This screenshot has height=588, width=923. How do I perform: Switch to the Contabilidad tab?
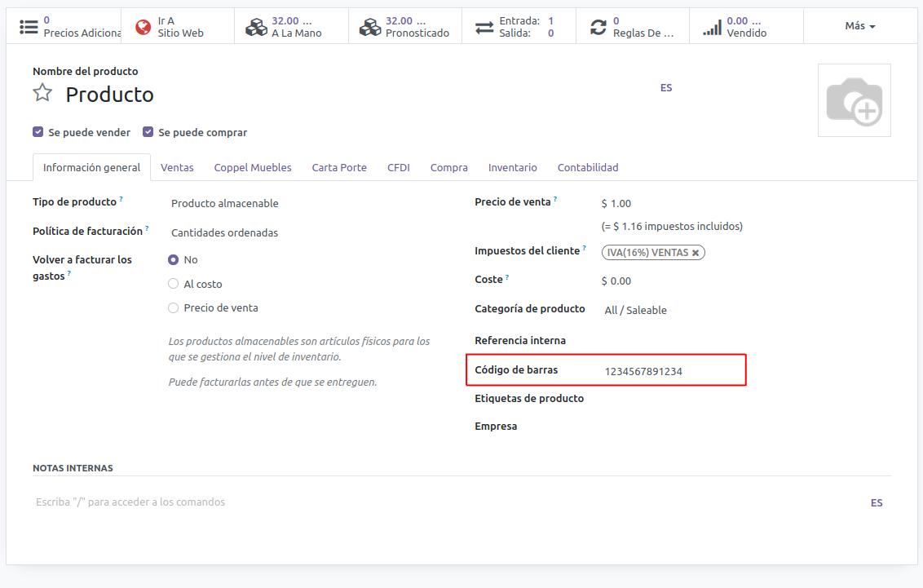pos(587,167)
